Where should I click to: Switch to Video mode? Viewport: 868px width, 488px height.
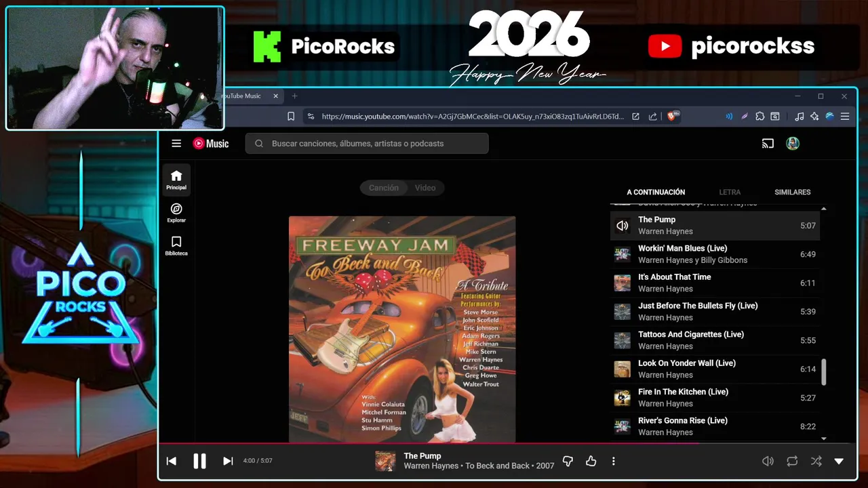point(425,188)
